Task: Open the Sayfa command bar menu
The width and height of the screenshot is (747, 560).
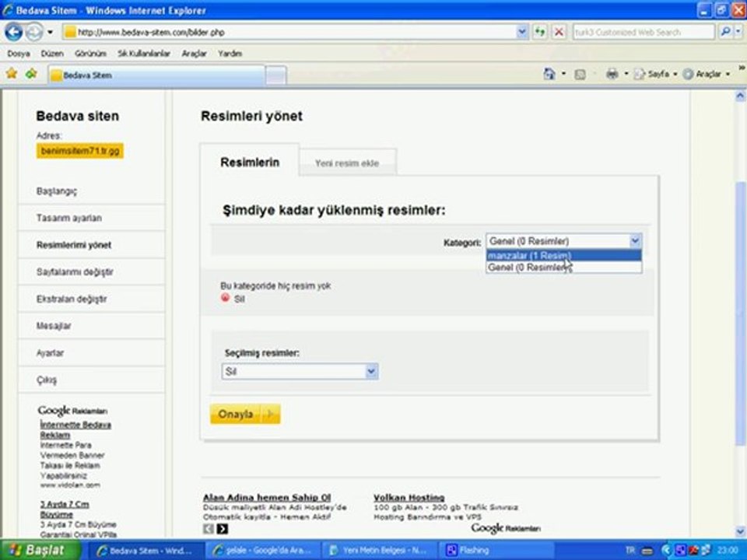Action: coord(655,75)
